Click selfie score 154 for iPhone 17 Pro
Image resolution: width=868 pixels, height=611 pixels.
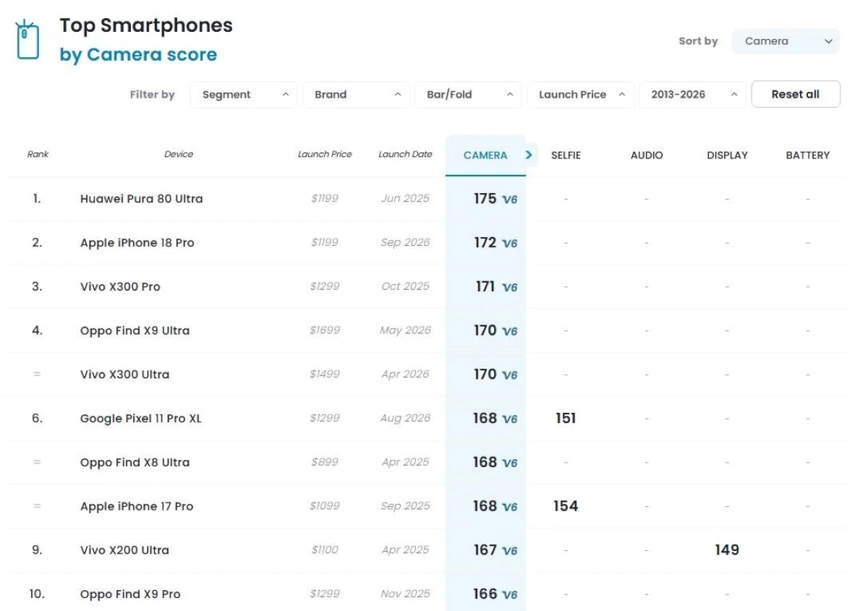click(566, 506)
